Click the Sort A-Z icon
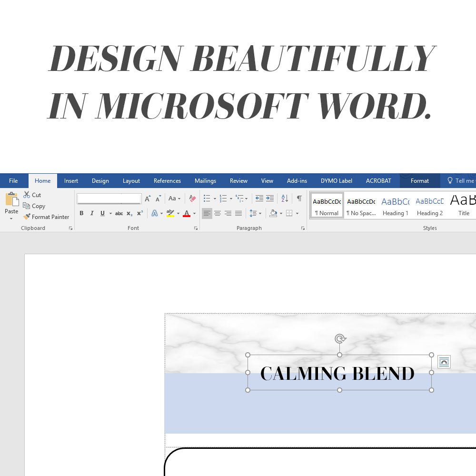This screenshot has height=476, width=476. point(285,198)
